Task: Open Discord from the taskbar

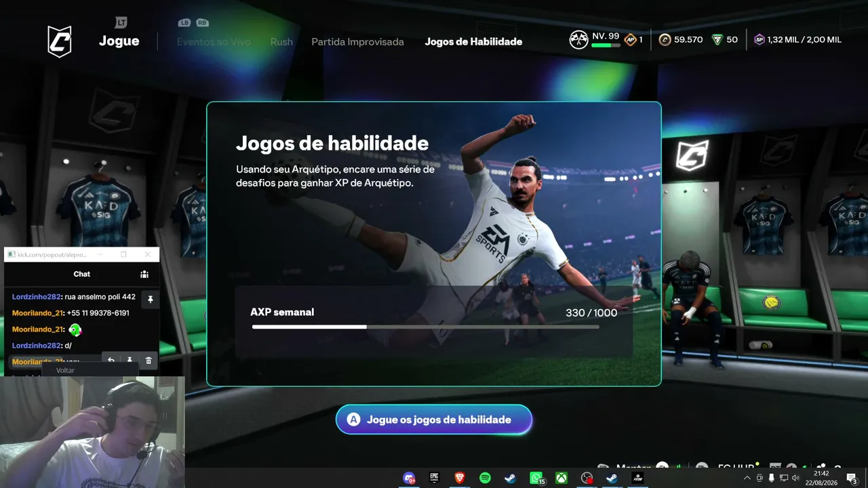Action: [409, 478]
